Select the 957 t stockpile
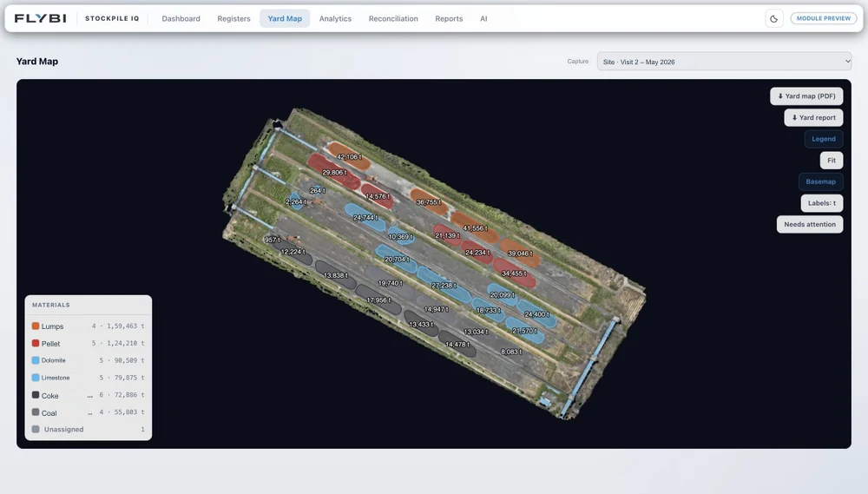Viewport: 868px width, 494px height. (x=273, y=240)
